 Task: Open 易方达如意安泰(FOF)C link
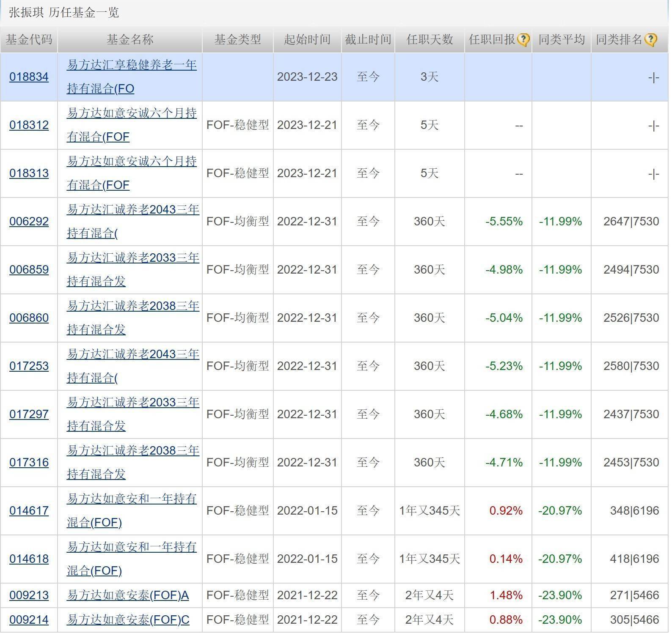click(128, 620)
